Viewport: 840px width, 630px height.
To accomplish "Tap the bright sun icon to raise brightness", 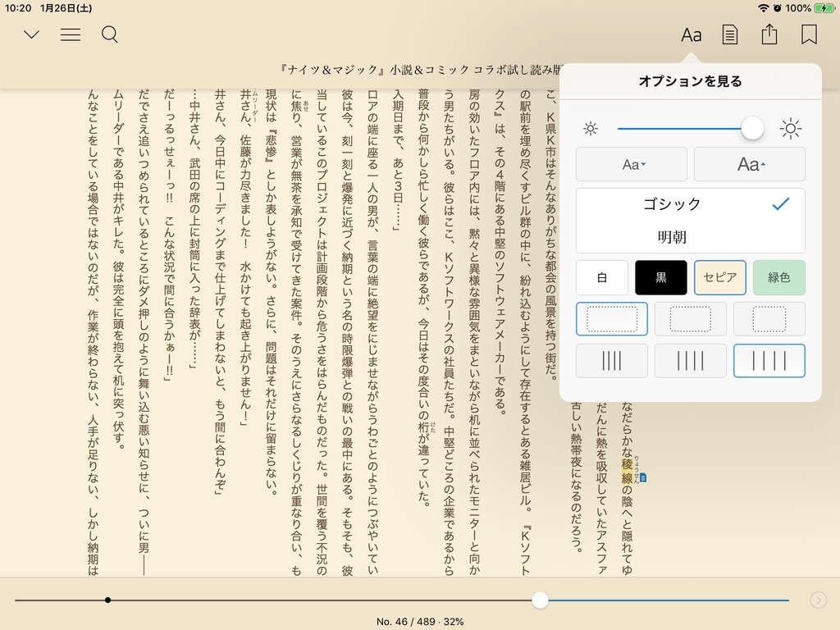I will 790,128.
